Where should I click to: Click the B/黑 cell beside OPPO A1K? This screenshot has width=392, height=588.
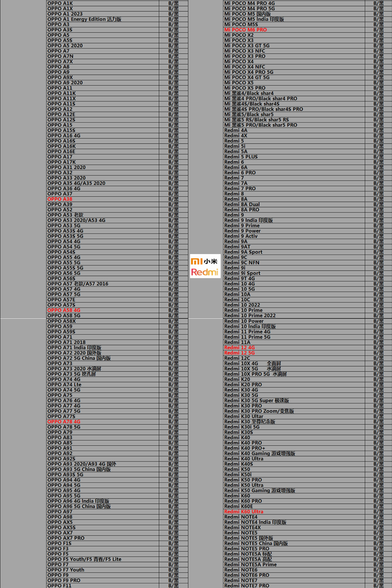click(x=173, y=3)
